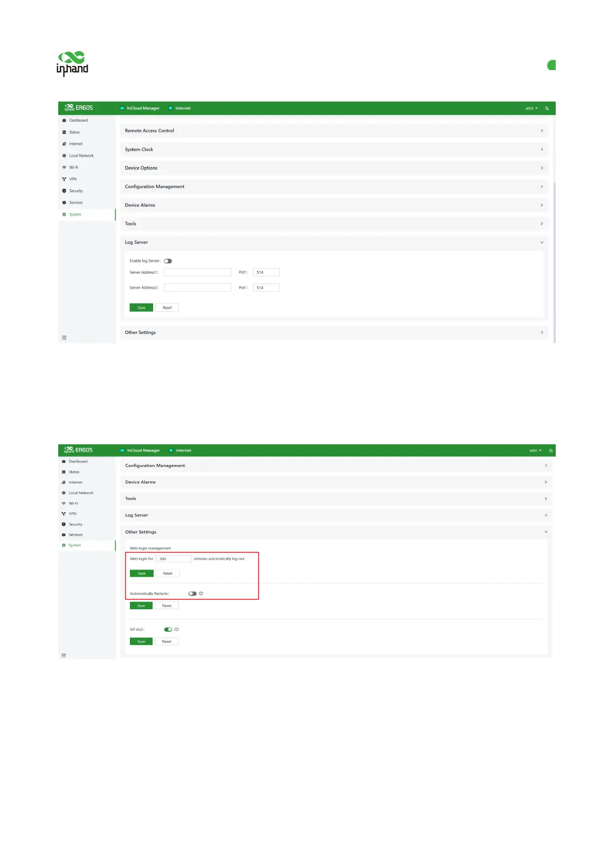
Task: Focus the Server Address1 input field
Action: [x=197, y=272]
